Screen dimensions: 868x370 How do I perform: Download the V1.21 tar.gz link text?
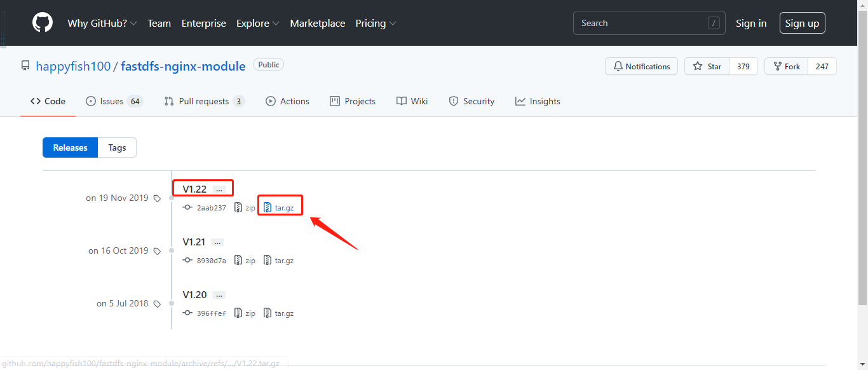click(284, 261)
